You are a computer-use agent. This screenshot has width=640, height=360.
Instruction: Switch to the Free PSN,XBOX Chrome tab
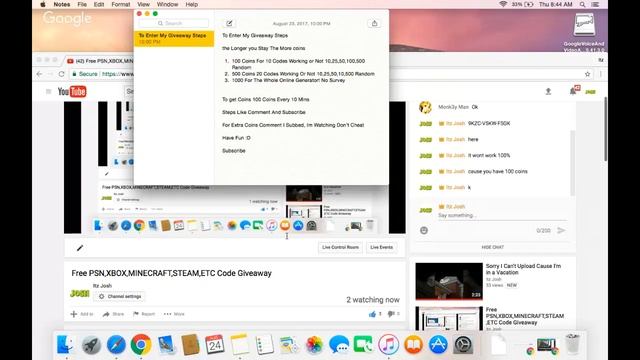100,61
